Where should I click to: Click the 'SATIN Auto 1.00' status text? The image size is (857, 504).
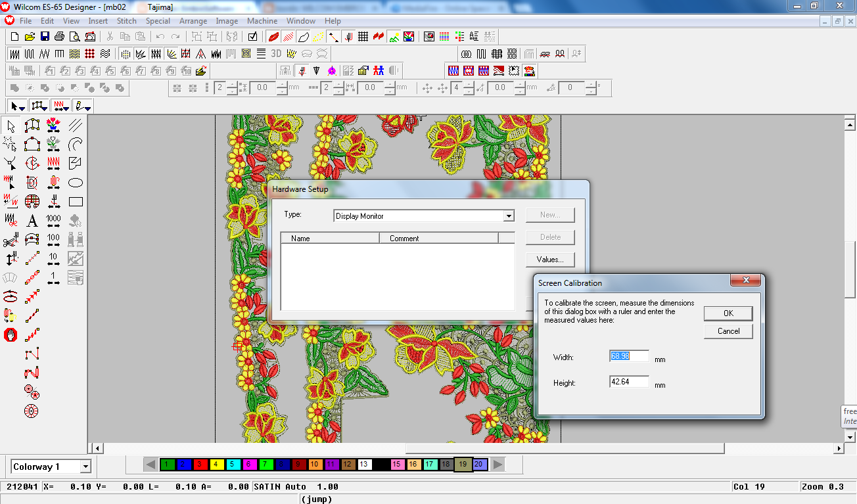click(x=296, y=487)
